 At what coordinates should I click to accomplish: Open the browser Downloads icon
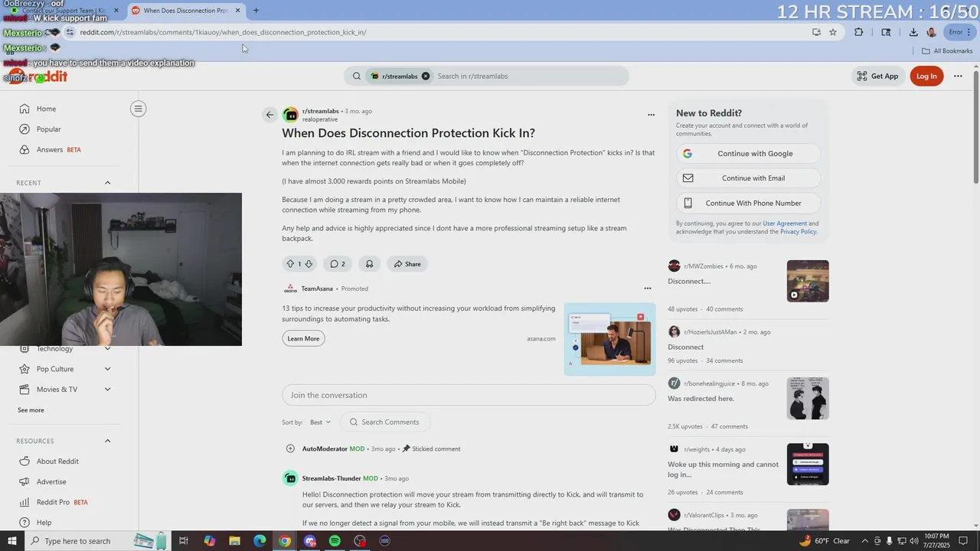click(x=913, y=32)
